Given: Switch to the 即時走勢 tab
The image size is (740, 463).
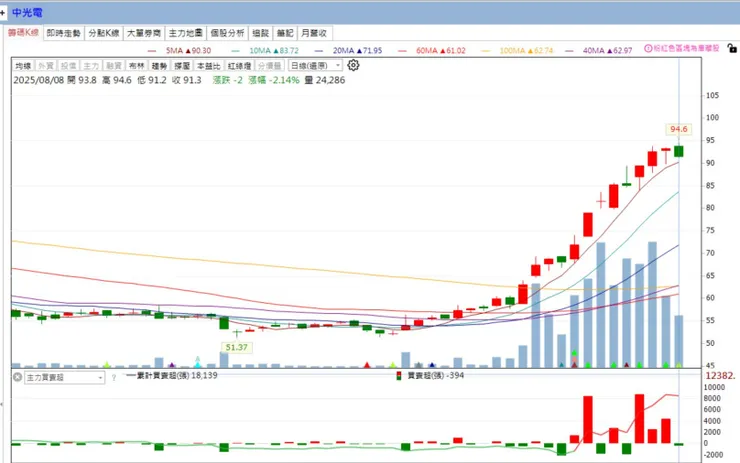Looking at the screenshot, I should (x=64, y=33).
